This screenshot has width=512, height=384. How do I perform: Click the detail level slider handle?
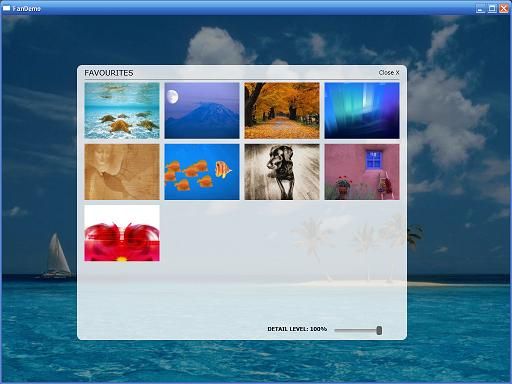pyautogui.click(x=379, y=330)
